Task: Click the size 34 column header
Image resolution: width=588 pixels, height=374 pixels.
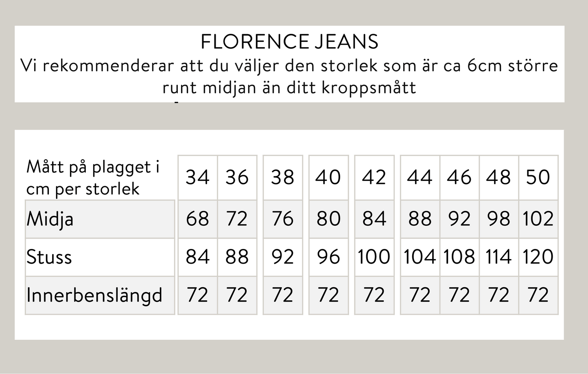Action: pyautogui.click(x=197, y=177)
